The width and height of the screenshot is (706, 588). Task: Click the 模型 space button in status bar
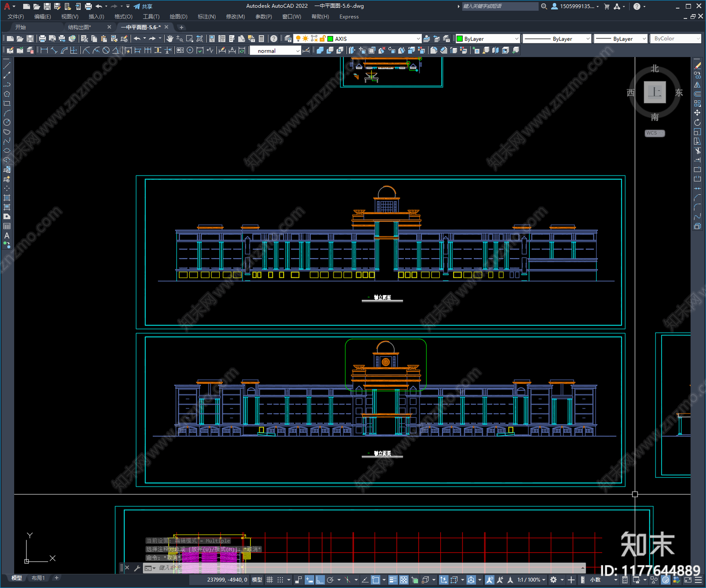[x=257, y=580]
